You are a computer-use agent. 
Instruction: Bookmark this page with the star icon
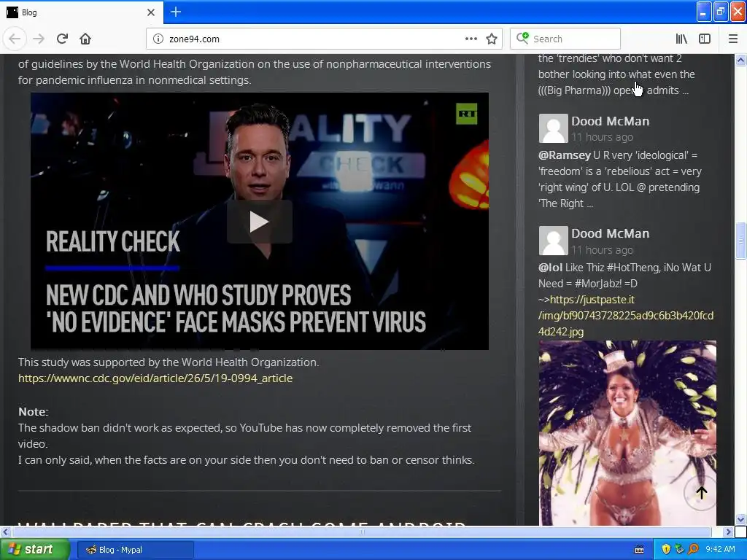tap(492, 39)
